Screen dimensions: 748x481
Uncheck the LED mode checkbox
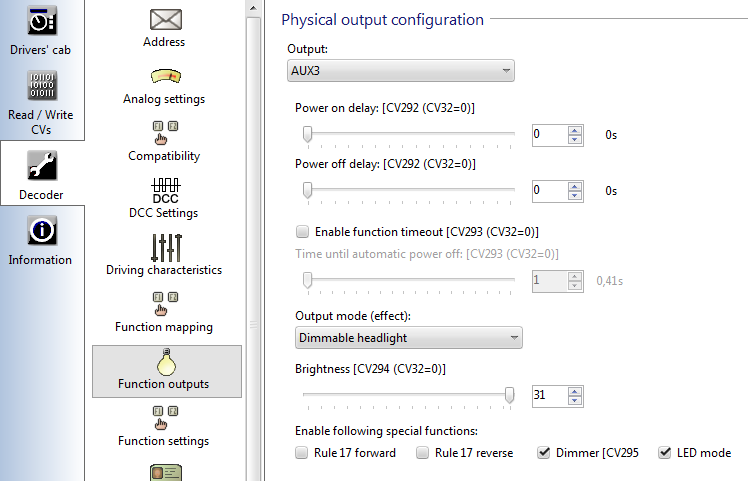[x=665, y=452]
